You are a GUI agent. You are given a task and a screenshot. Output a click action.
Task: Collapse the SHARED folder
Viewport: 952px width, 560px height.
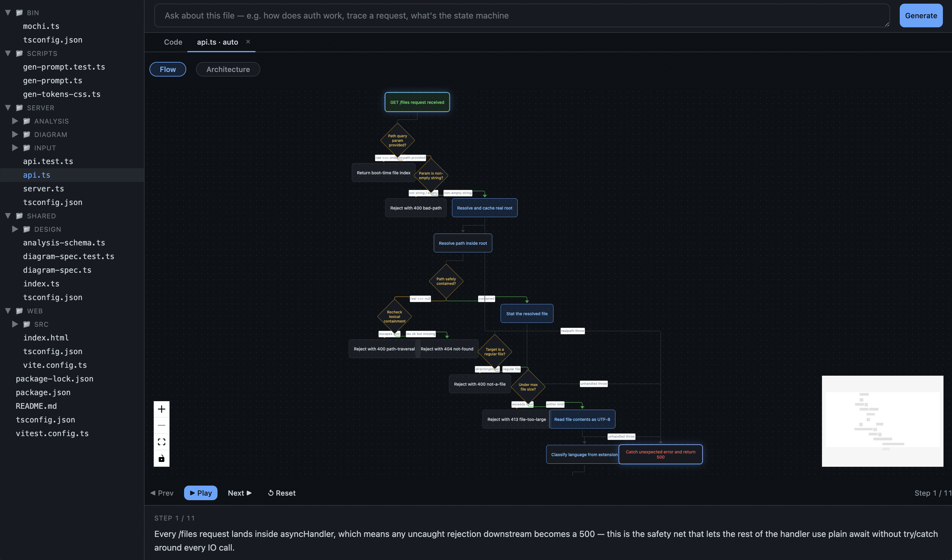(x=8, y=216)
